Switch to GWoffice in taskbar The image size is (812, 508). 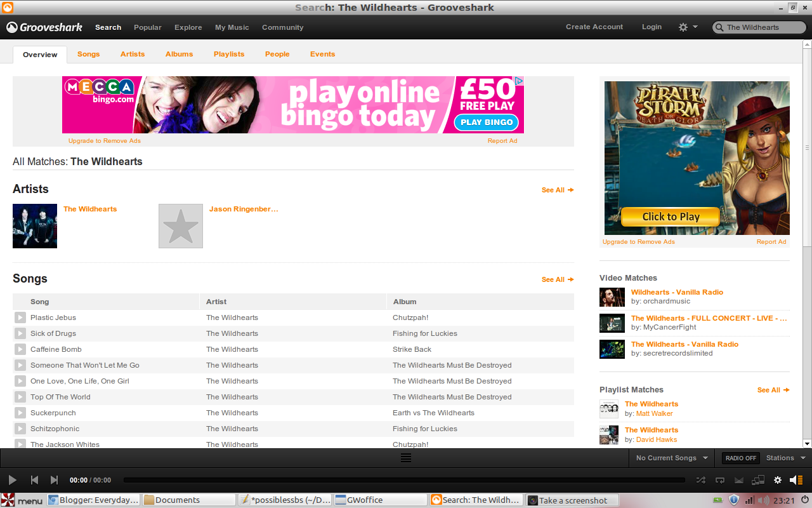coord(380,500)
